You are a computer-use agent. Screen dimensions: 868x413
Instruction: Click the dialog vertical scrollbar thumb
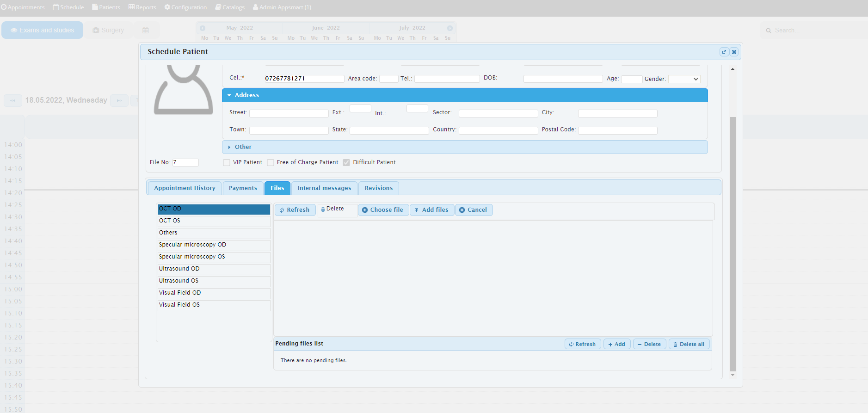point(733,244)
